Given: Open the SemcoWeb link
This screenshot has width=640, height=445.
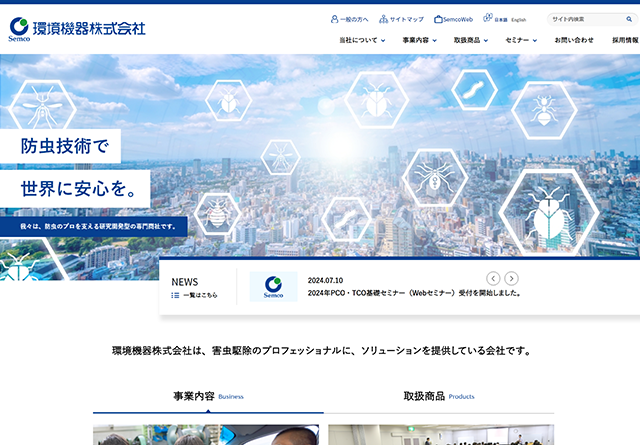Looking at the screenshot, I should point(458,20).
